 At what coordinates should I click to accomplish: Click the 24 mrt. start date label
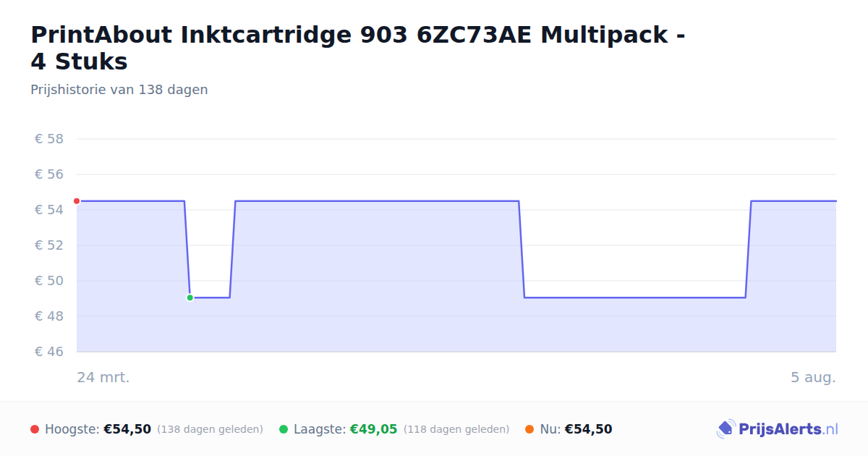coord(103,377)
